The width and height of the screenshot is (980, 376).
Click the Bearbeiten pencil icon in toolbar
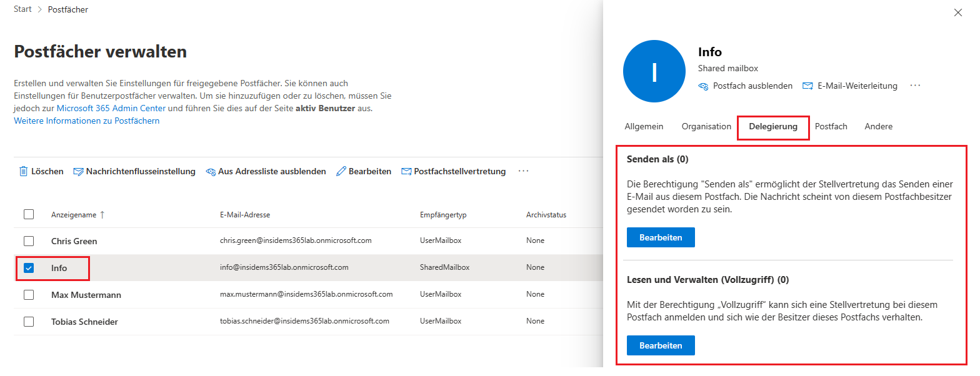tap(341, 171)
